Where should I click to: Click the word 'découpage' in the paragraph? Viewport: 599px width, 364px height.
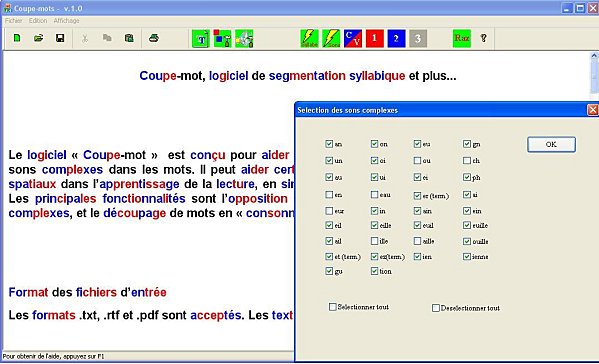click(134, 213)
